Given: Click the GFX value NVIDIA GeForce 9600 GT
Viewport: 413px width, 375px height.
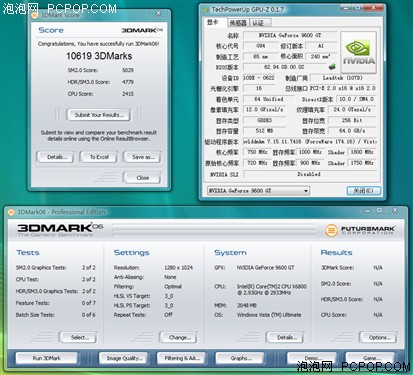Looking at the screenshot, I should [x=265, y=268].
